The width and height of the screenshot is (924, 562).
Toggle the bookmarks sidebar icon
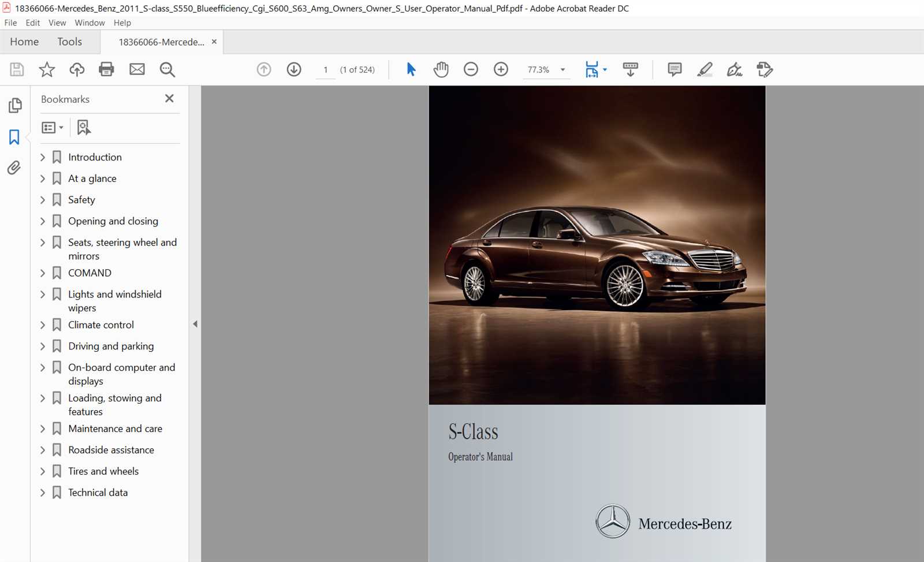pyautogui.click(x=14, y=137)
